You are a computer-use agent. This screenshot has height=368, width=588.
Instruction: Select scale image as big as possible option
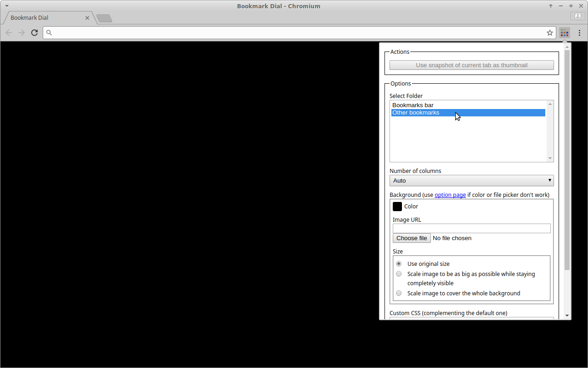[399, 274]
